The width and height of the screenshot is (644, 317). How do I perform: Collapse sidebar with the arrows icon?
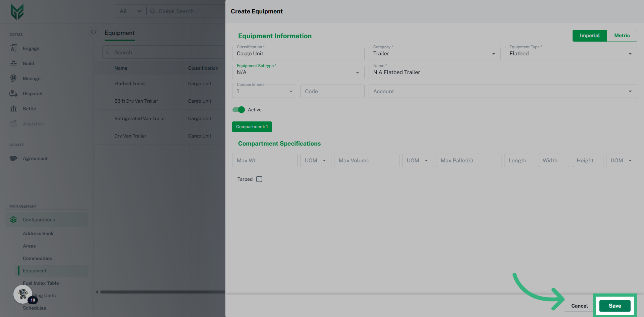94,32
